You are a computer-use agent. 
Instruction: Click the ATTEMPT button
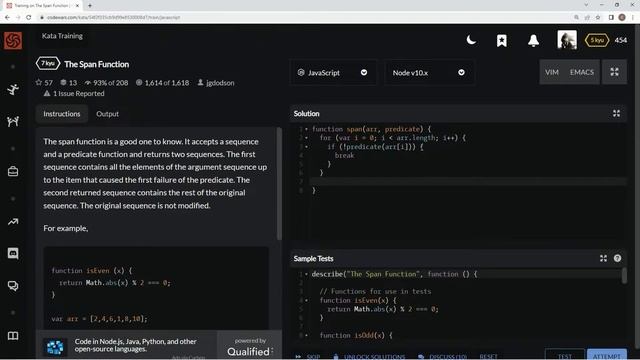pyautogui.click(x=607, y=355)
